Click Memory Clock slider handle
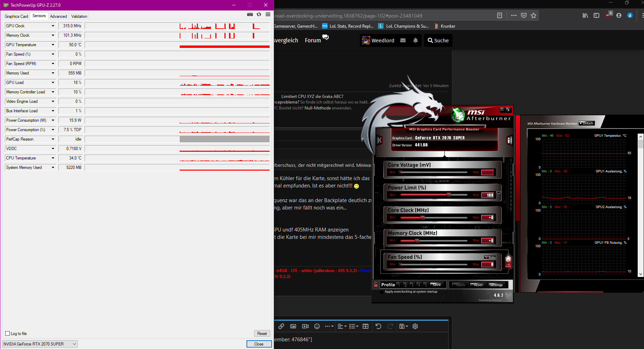 [x=417, y=241]
